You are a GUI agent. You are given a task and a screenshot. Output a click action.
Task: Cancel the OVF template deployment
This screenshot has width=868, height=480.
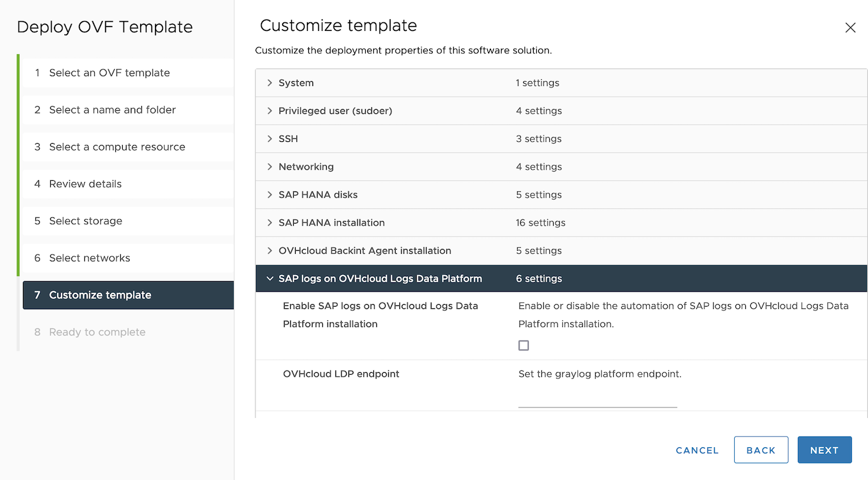pyautogui.click(x=696, y=450)
